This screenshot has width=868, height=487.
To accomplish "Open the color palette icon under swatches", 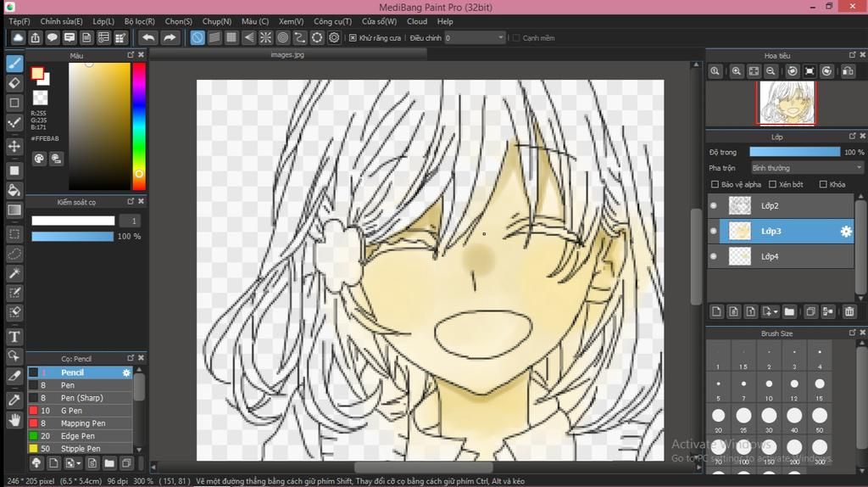I will pyautogui.click(x=39, y=159).
